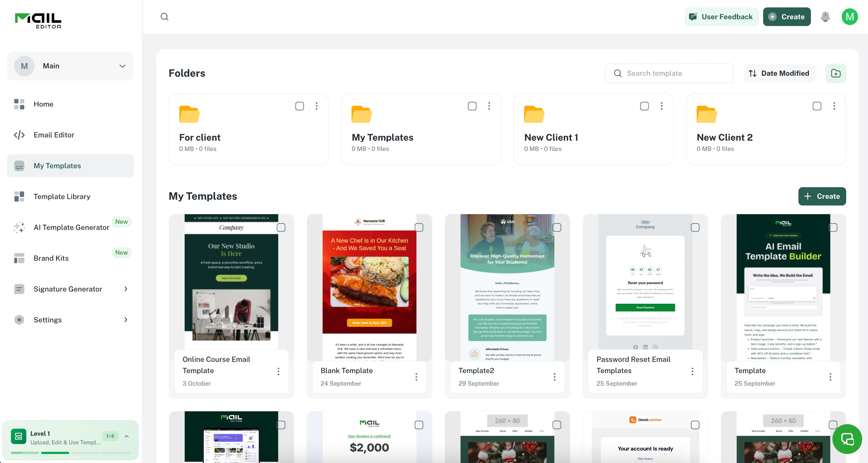Select the New Client 2 folder checkbox
This screenshot has width=868, height=463.
click(x=816, y=106)
